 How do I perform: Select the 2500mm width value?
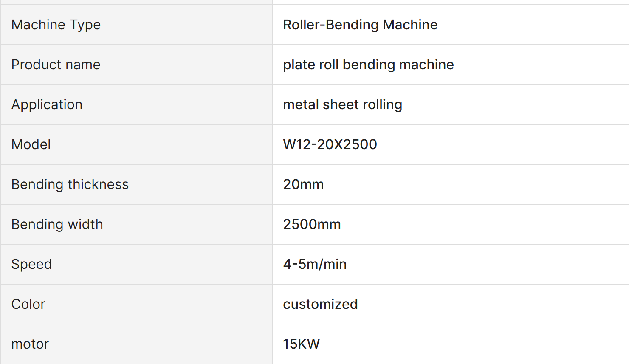coord(312,224)
